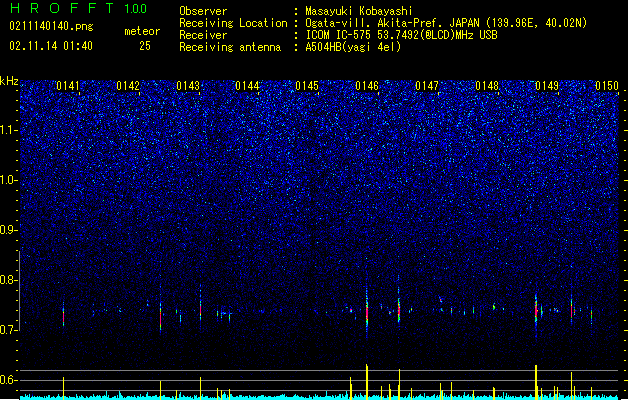
Task: Select the file name 0211140140.png
Action: pos(51,27)
